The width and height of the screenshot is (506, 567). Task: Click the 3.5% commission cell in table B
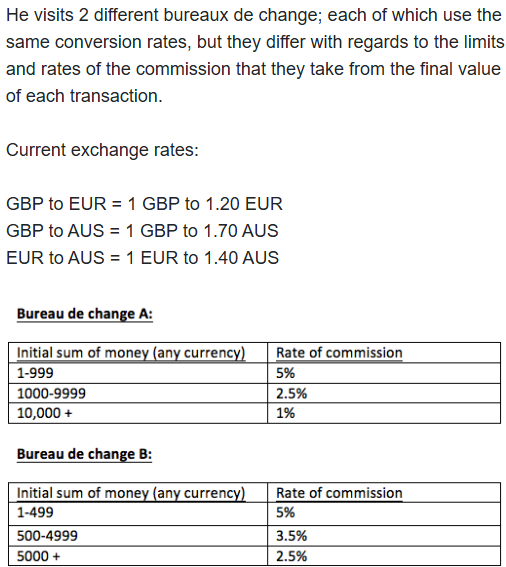(384, 536)
